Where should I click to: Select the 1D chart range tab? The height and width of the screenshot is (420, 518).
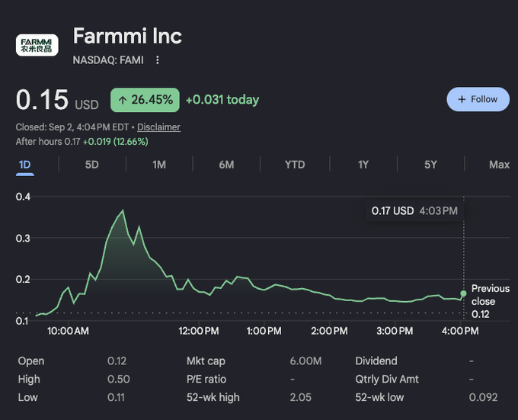(25, 165)
